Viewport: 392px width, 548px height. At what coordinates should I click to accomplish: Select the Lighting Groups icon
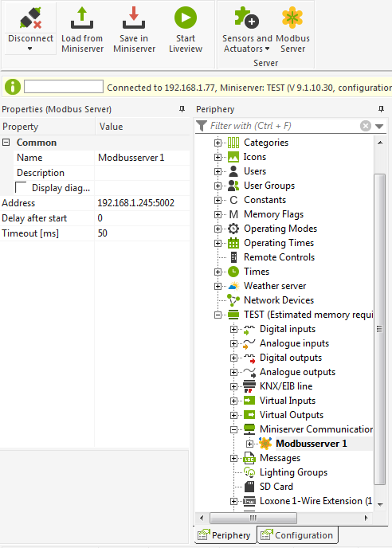tap(249, 472)
